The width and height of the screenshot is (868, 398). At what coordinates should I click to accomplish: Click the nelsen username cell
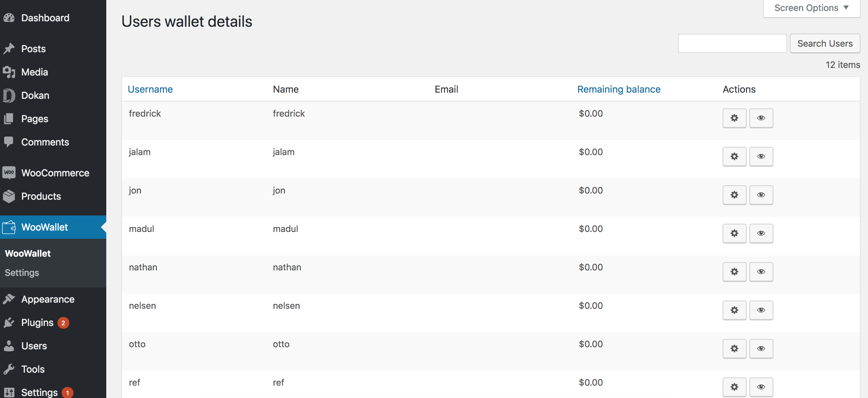point(142,306)
